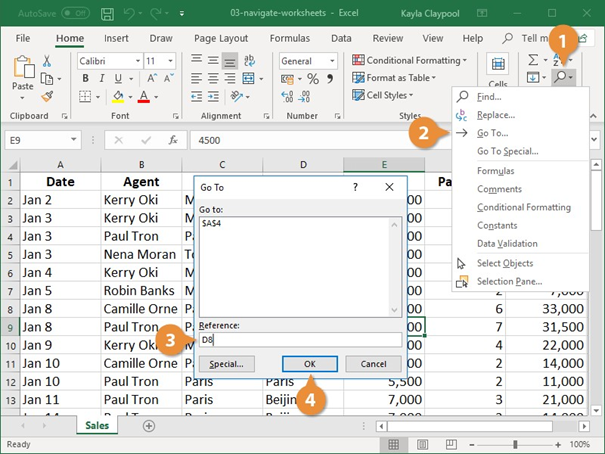Open the font name Calibri dropdown
Viewport: 605px width, 454px height.
point(138,61)
